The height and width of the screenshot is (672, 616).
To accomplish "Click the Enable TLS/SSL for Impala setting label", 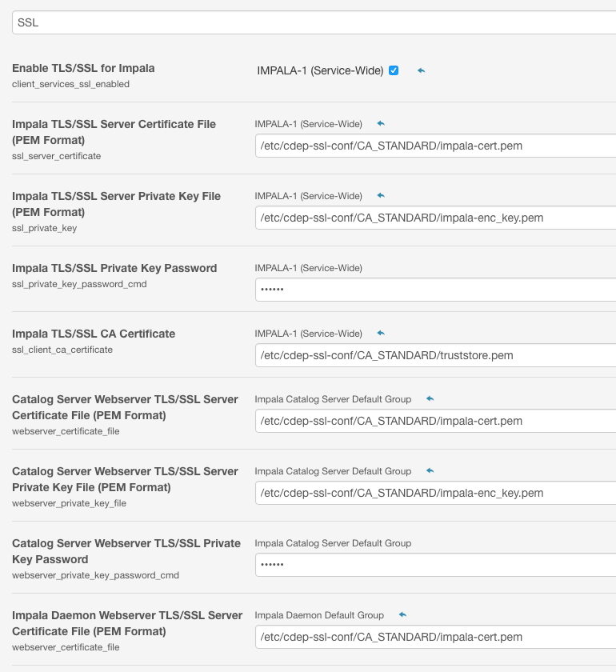I will click(x=83, y=68).
